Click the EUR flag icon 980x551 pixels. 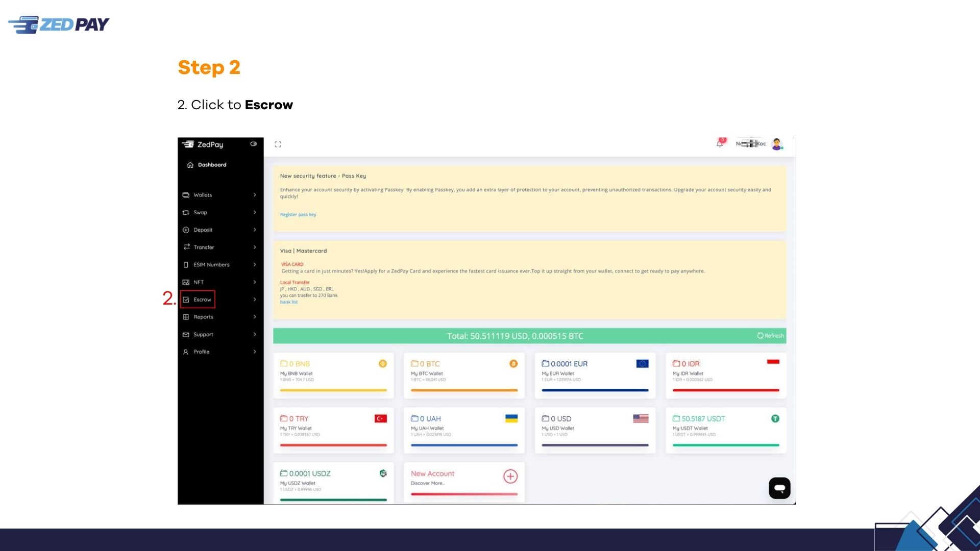[x=643, y=364]
